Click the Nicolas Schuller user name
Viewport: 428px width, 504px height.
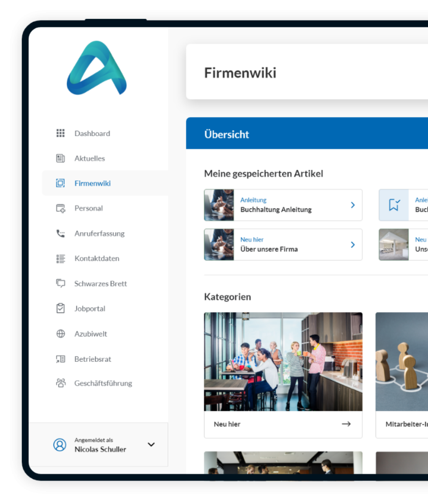[x=100, y=449]
